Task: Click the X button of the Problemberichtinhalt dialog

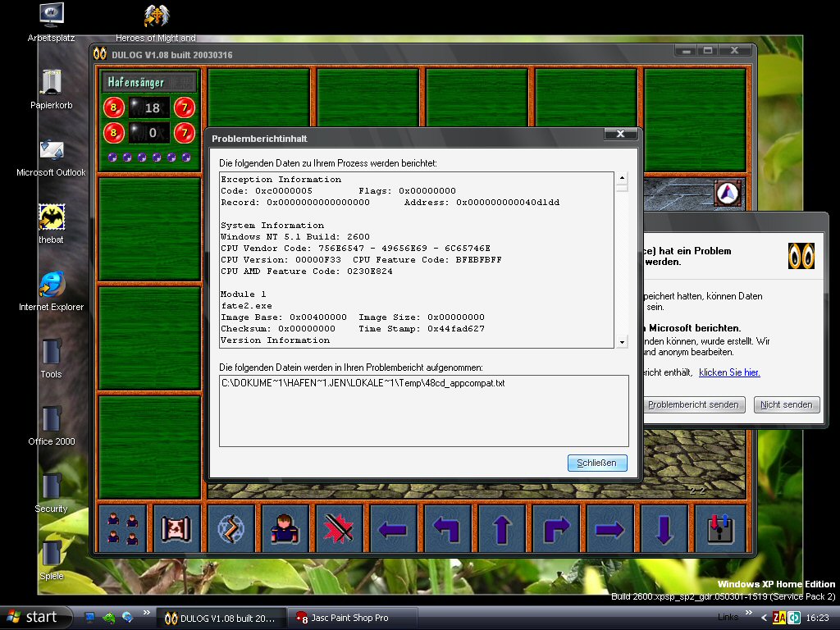Action: [x=620, y=134]
